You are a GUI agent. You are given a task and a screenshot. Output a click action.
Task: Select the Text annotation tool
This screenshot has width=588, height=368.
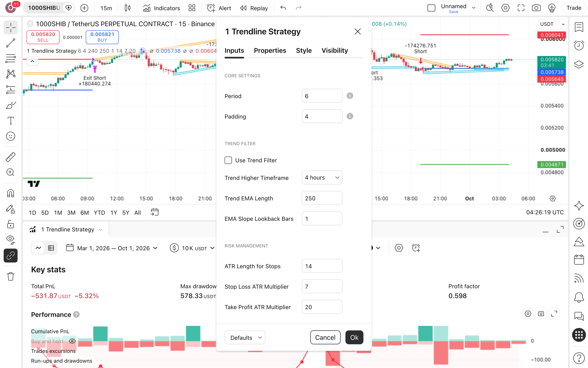(x=10, y=120)
